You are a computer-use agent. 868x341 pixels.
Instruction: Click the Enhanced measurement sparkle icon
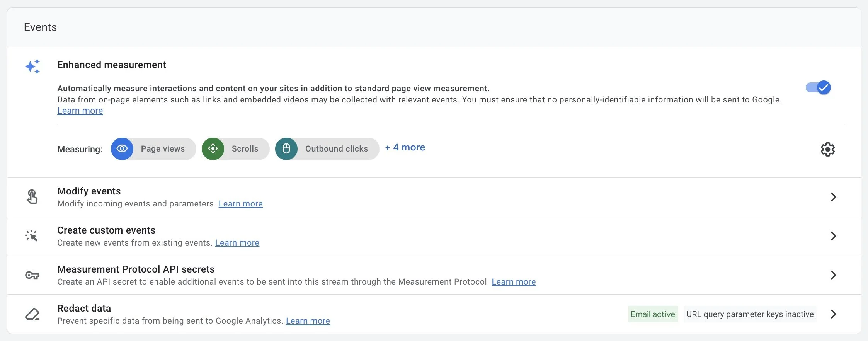32,66
